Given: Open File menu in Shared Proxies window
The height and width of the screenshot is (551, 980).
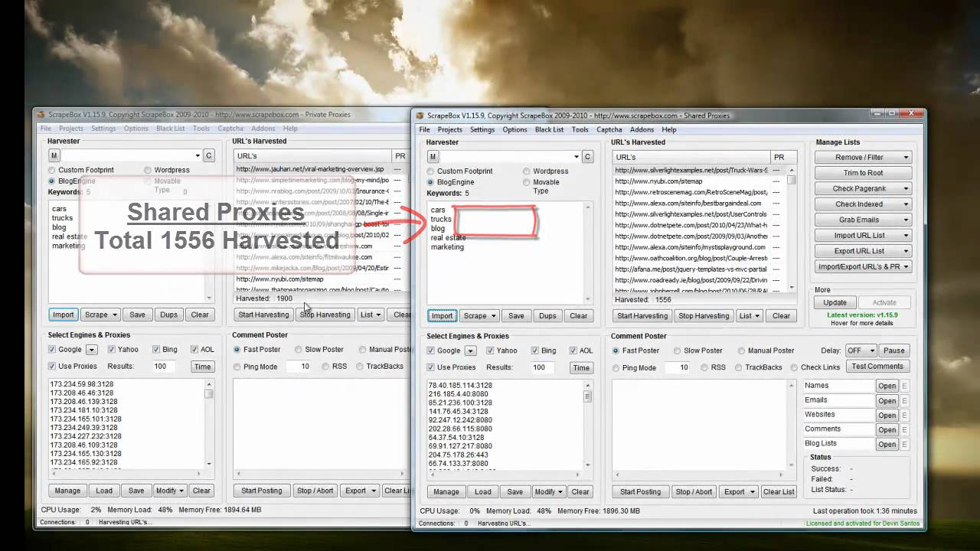Looking at the screenshot, I should pyautogui.click(x=424, y=129).
